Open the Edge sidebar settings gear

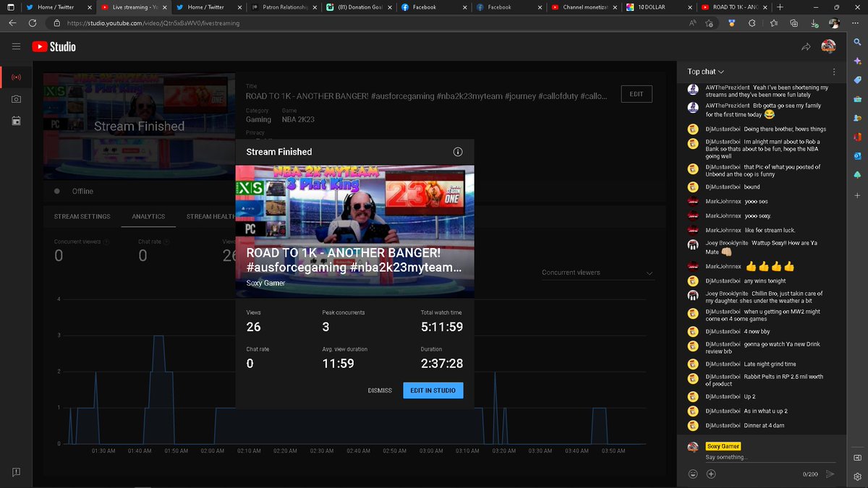(x=857, y=476)
